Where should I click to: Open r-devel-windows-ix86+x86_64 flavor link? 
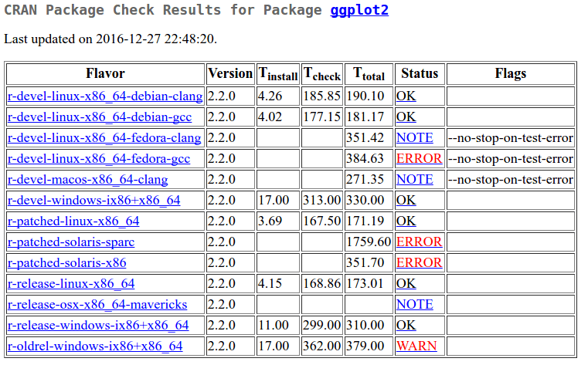tap(93, 201)
